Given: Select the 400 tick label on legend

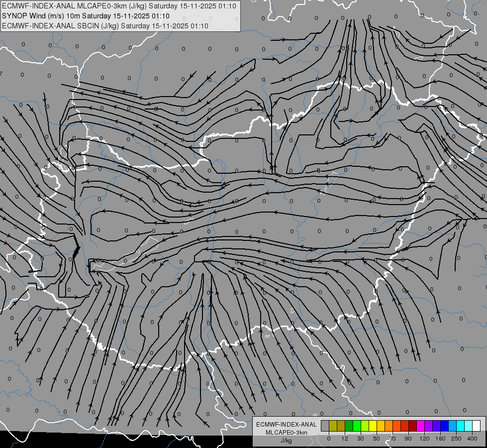Looking at the screenshot, I should tap(472, 439).
